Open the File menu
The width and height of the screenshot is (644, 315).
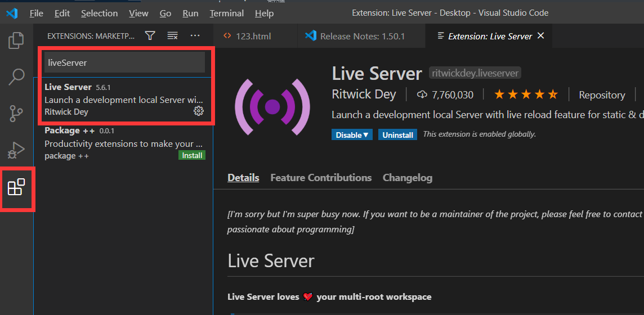coord(36,13)
